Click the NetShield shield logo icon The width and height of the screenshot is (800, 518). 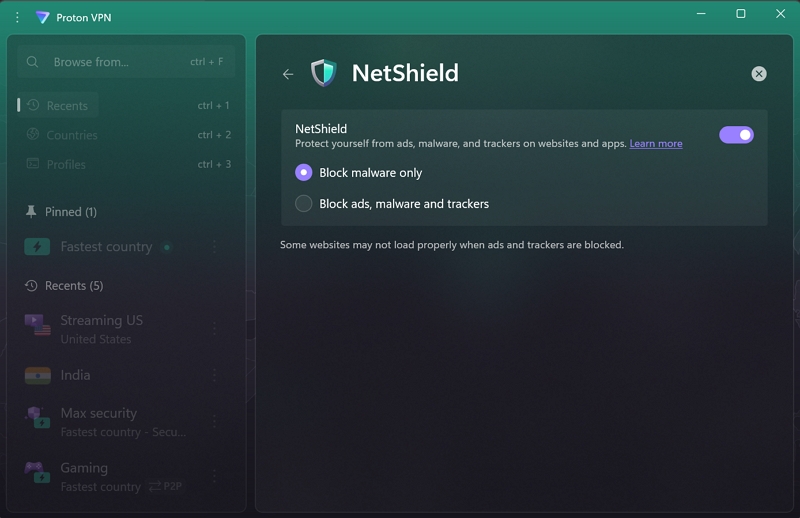(323, 73)
